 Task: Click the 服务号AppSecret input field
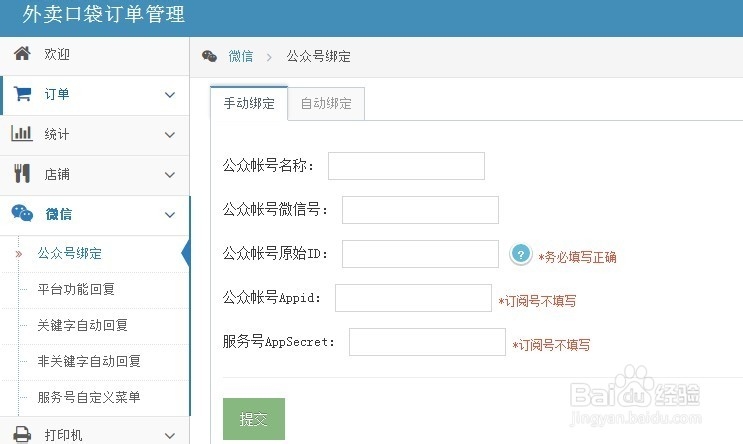[x=427, y=342]
